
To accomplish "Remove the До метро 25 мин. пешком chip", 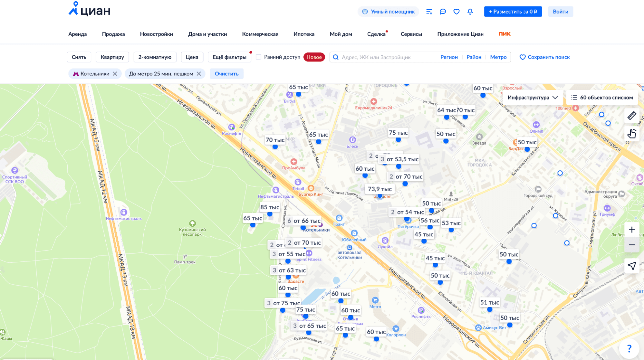I will (199, 74).
